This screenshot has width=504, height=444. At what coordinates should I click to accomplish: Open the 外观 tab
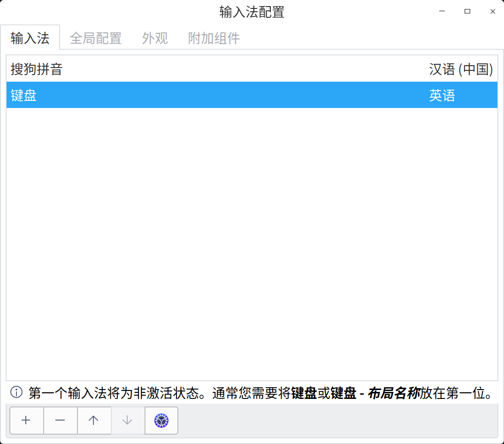(x=155, y=38)
